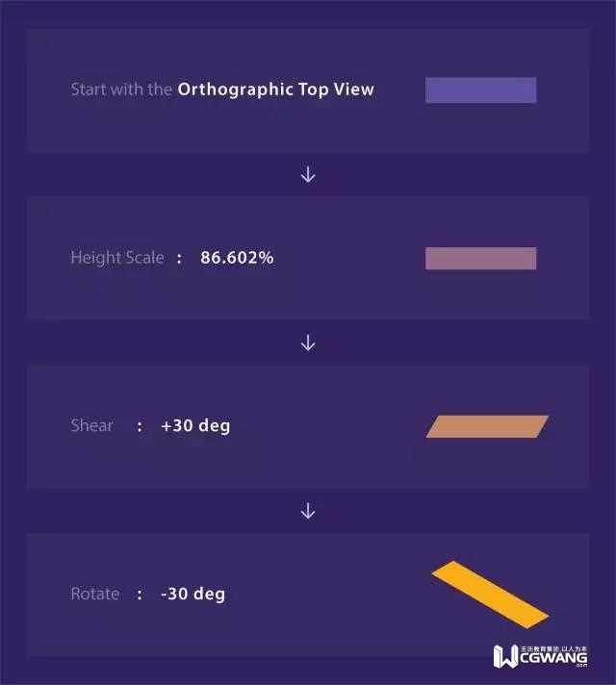
Task: Click the colon after the Rotate label
Action: [140, 594]
